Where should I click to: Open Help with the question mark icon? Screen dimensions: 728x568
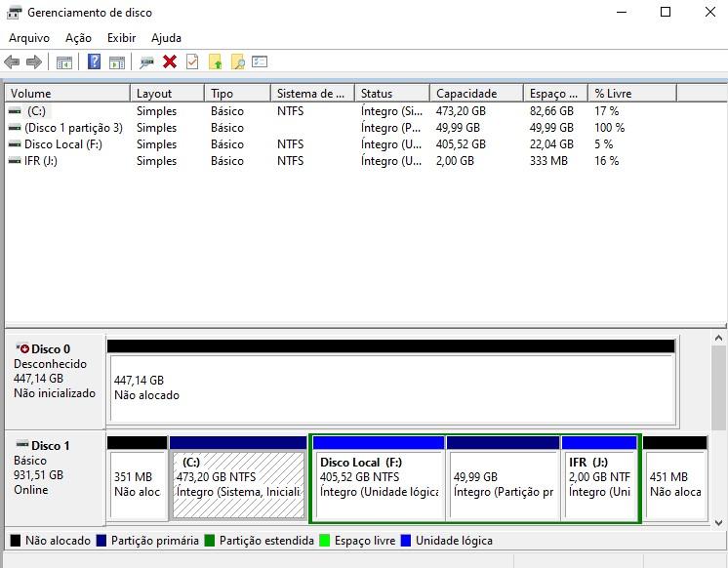pyautogui.click(x=95, y=61)
